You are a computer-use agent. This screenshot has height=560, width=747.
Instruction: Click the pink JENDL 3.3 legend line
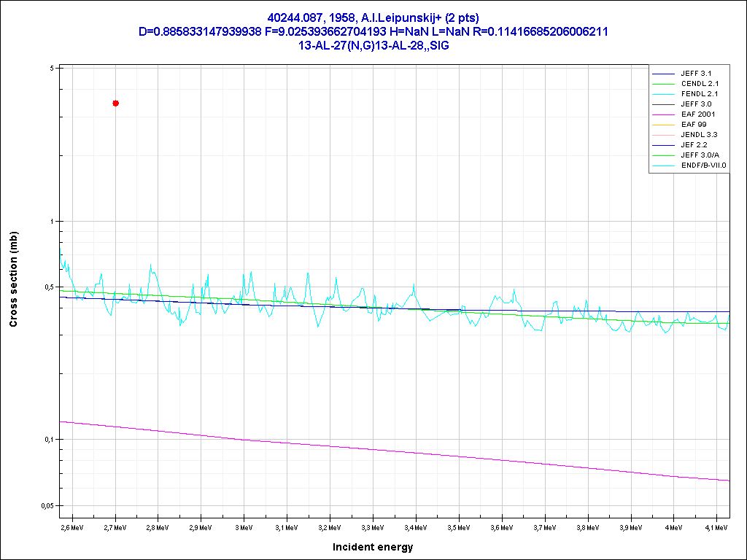click(x=663, y=135)
